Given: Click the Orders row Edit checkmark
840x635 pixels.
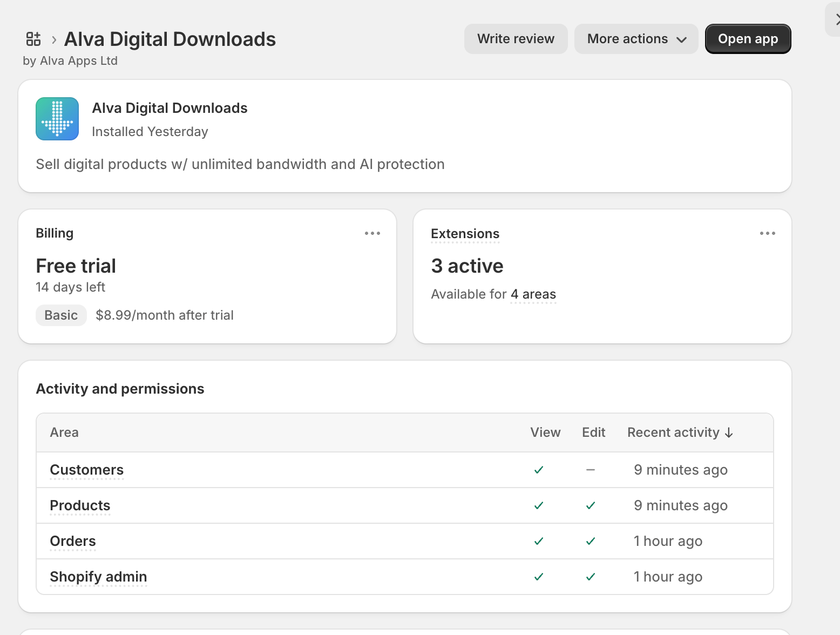Looking at the screenshot, I should pyautogui.click(x=591, y=541).
